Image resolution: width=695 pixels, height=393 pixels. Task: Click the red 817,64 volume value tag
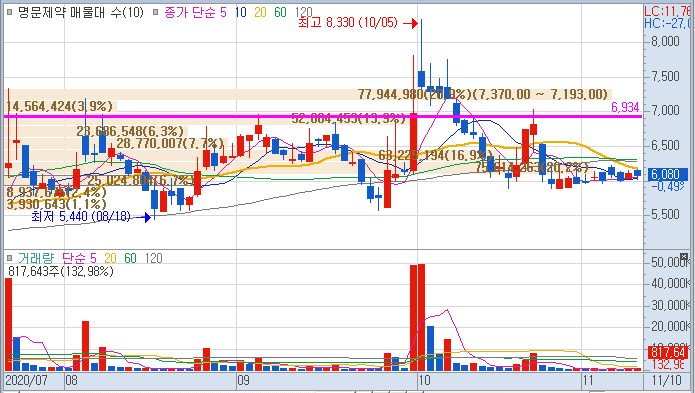(668, 353)
